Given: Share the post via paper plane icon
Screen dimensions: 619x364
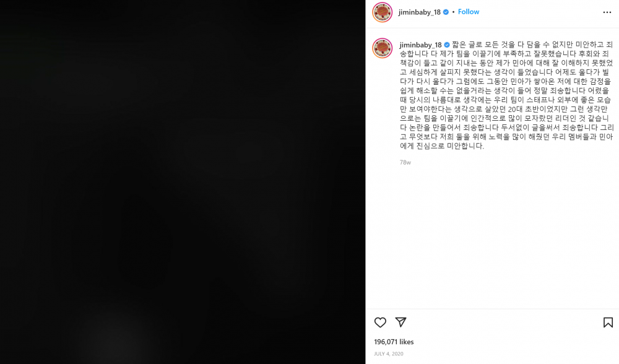Looking at the screenshot, I should pyautogui.click(x=400, y=322).
